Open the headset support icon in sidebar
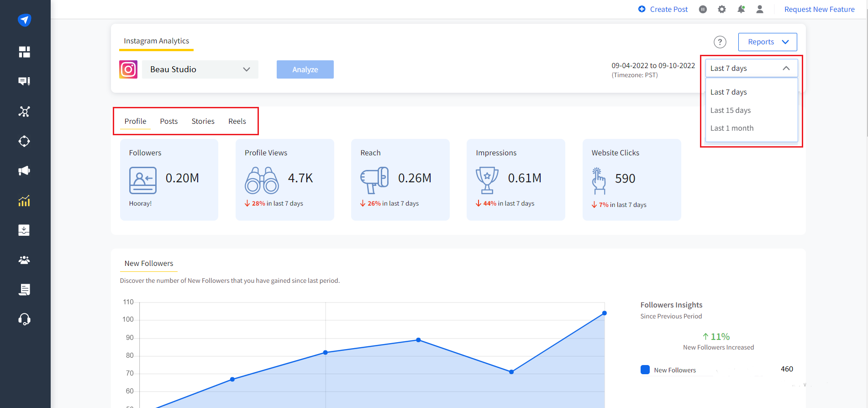Screen dimensions: 868x408 pos(24,319)
